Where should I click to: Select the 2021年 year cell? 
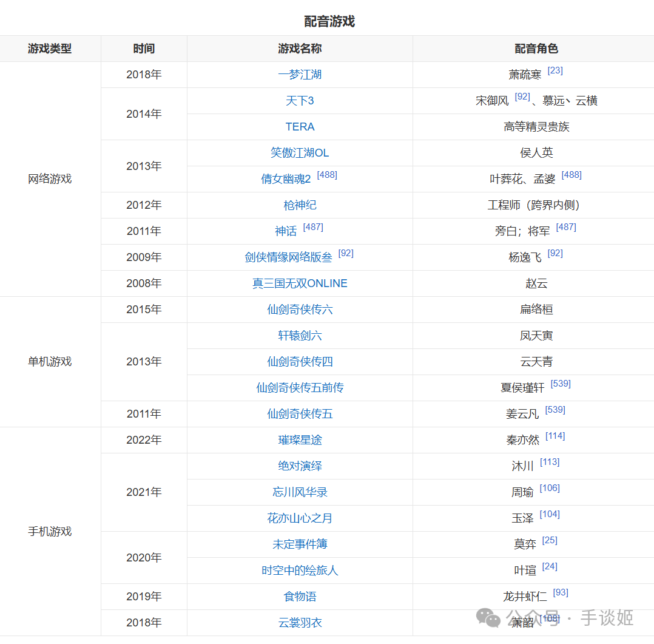[144, 492]
